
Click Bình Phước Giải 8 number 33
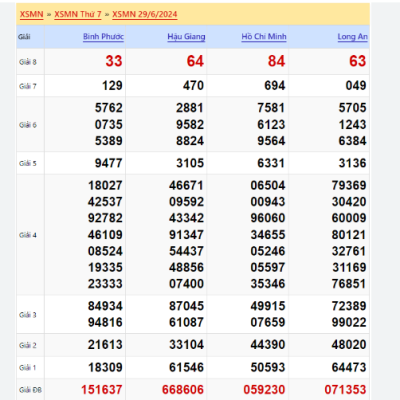point(114,61)
